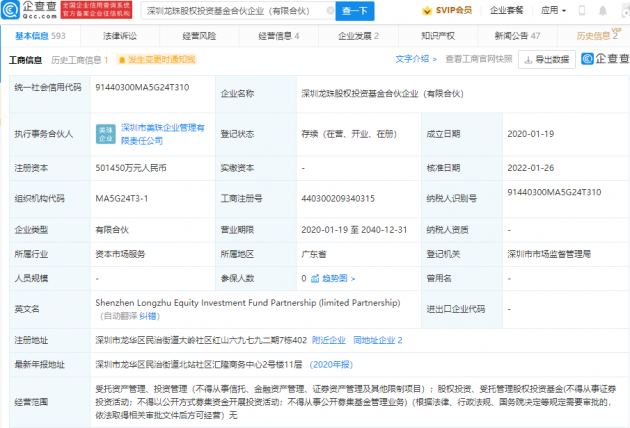The height and width of the screenshot is (428, 630).
Task: Click the 查一下 search button
Action: (x=355, y=11)
